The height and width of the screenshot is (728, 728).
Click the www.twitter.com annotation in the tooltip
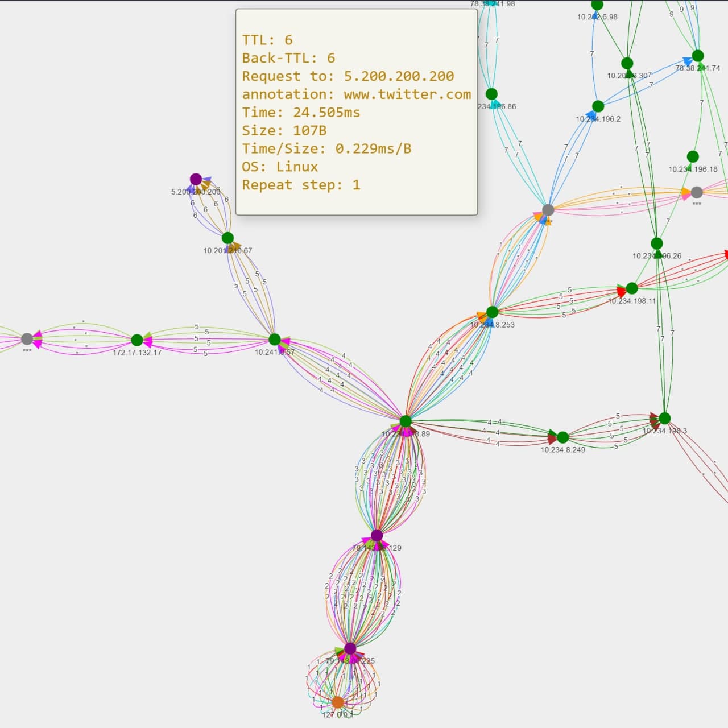coord(407,94)
